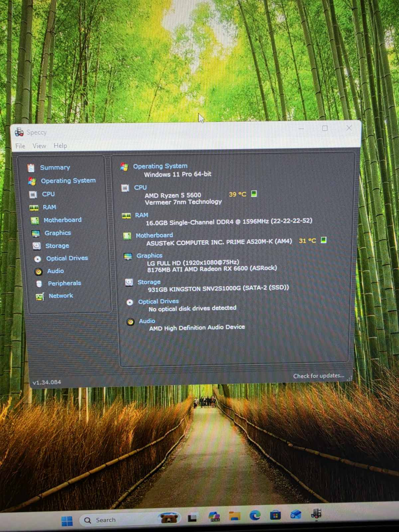
Task: Open the File menu
Action: 20,146
